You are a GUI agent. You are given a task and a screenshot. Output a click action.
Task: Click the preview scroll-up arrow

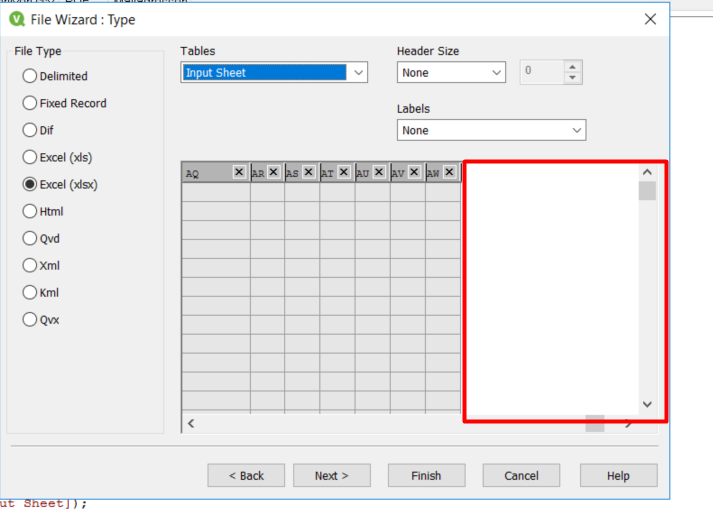coord(647,172)
